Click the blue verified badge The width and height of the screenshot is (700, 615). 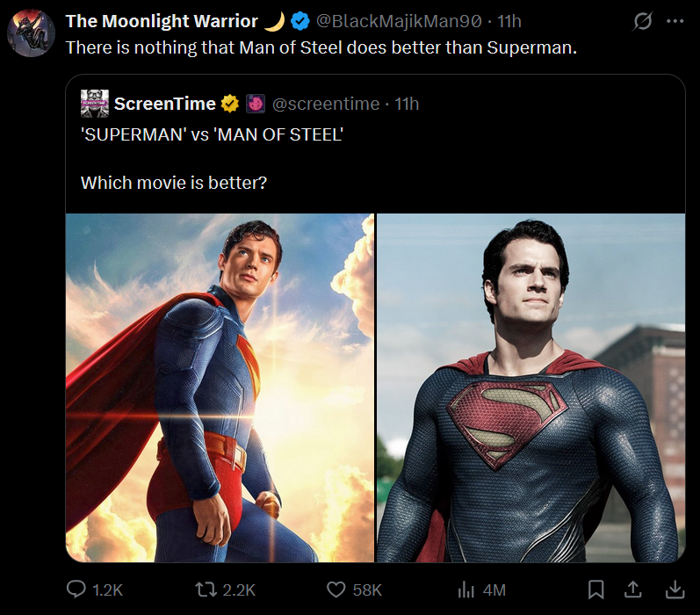click(300, 21)
